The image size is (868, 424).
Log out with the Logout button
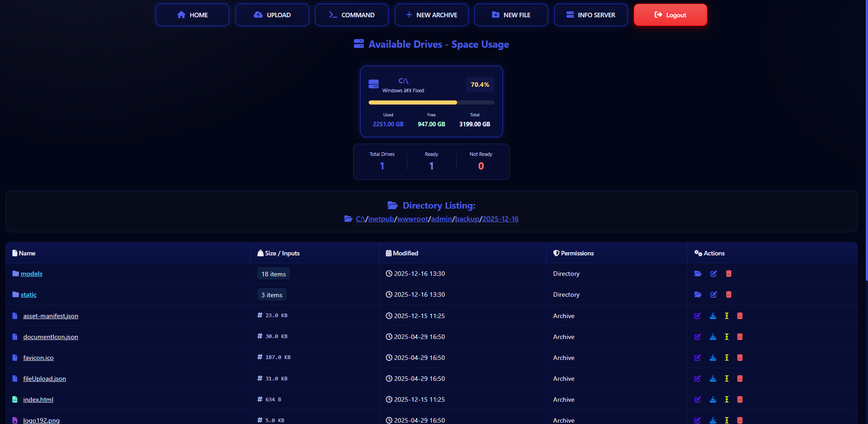click(671, 15)
